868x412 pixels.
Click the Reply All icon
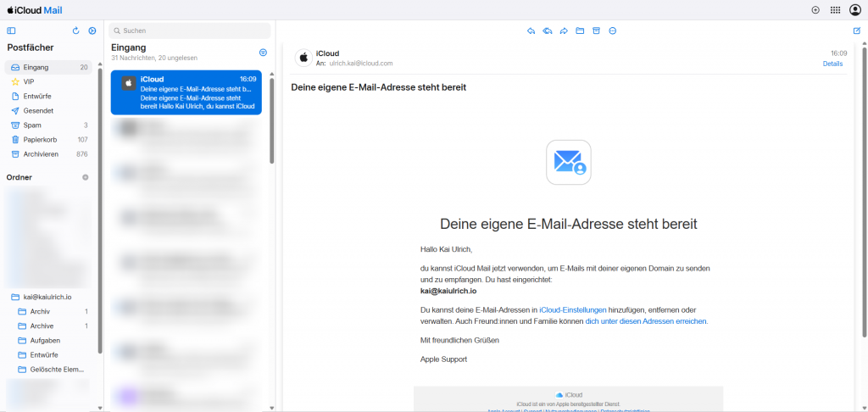pos(548,31)
